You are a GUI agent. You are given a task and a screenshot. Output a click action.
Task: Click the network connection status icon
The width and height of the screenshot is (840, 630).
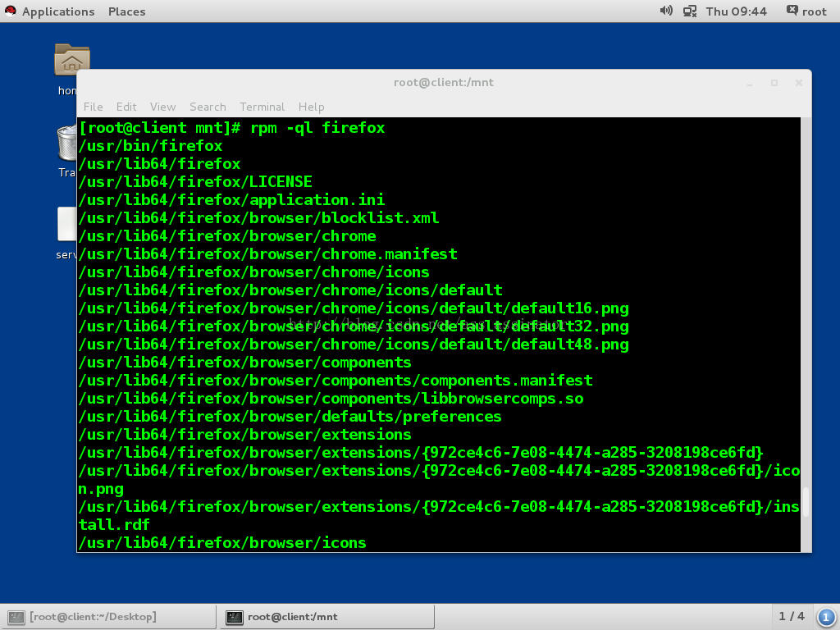point(690,11)
